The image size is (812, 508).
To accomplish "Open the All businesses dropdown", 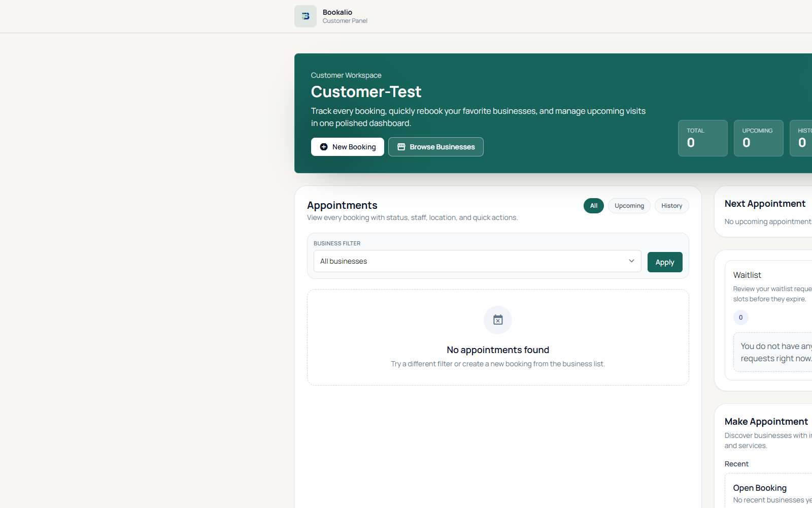I will click(478, 261).
